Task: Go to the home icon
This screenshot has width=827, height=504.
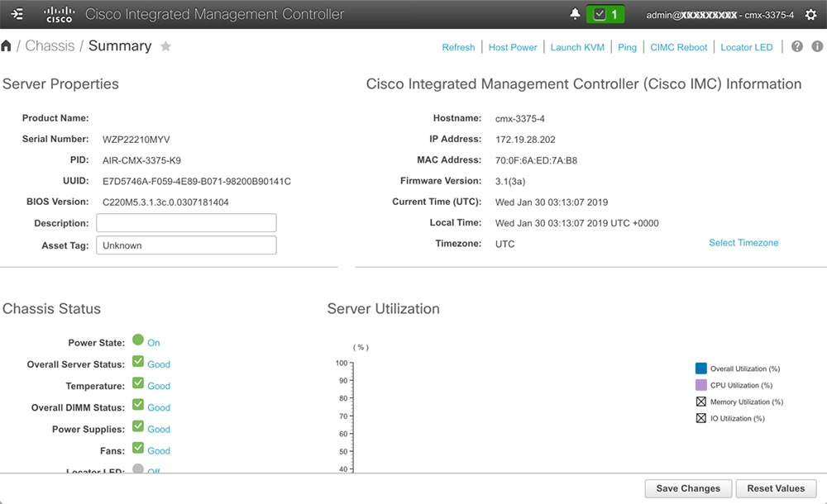Action: point(7,46)
